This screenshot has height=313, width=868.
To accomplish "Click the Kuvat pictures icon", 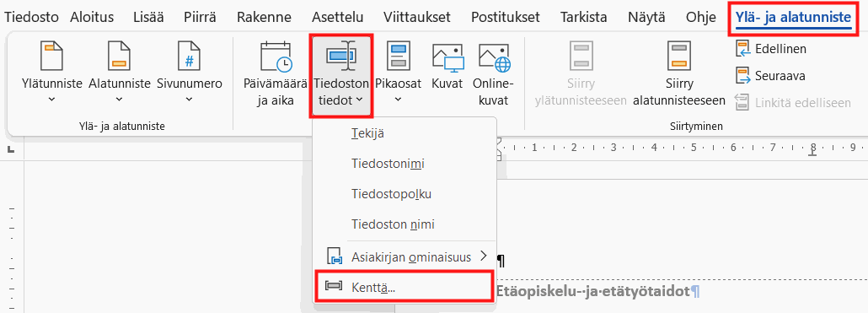I will tap(446, 57).
